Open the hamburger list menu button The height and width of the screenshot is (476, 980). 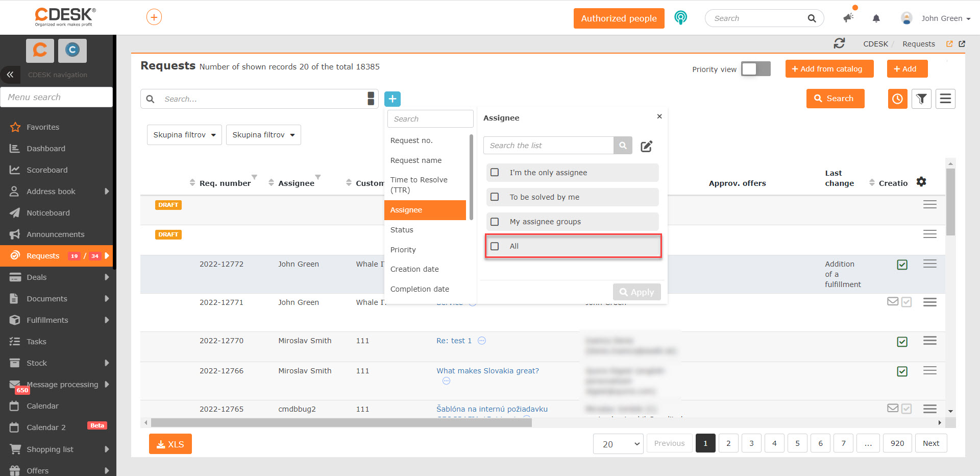pyautogui.click(x=945, y=99)
